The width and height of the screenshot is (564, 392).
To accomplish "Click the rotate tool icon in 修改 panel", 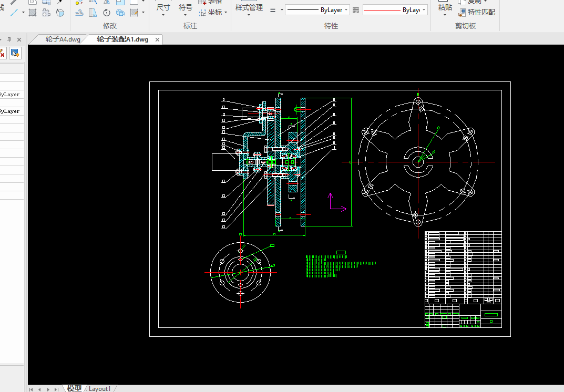I will tap(107, 13).
